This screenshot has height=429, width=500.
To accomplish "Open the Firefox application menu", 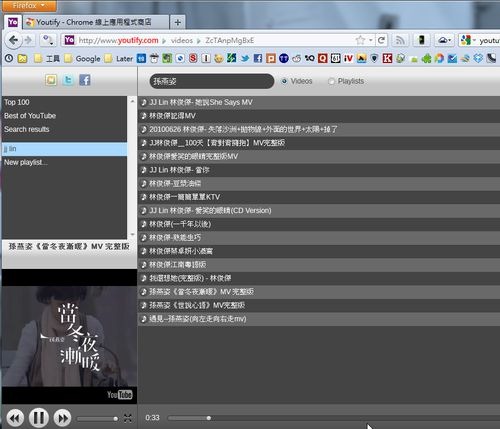I will click(28, 5).
